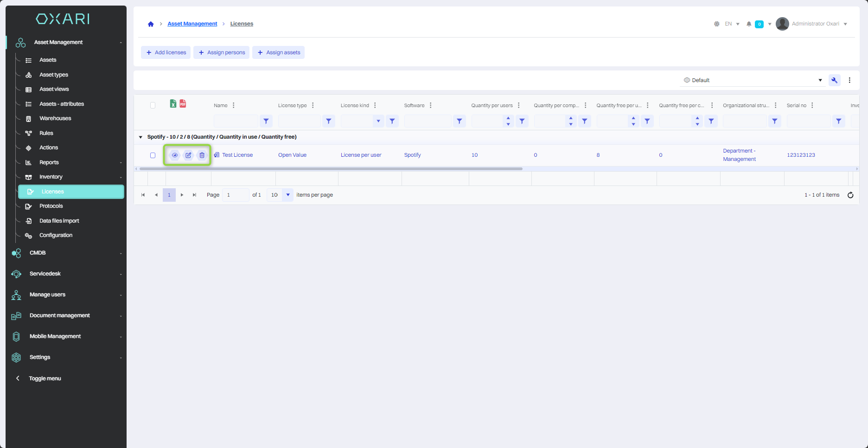Edit the Test License row
Screen dimensions: 868x448
pos(188,155)
